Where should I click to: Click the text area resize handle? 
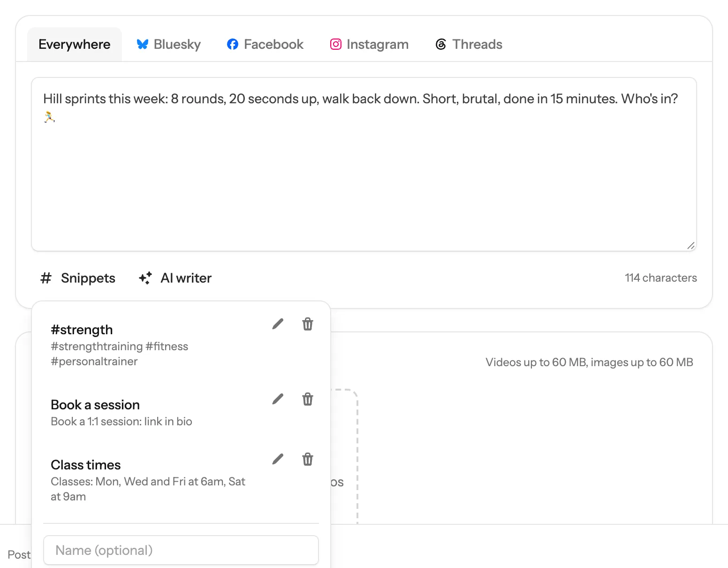click(x=690, y=246)
